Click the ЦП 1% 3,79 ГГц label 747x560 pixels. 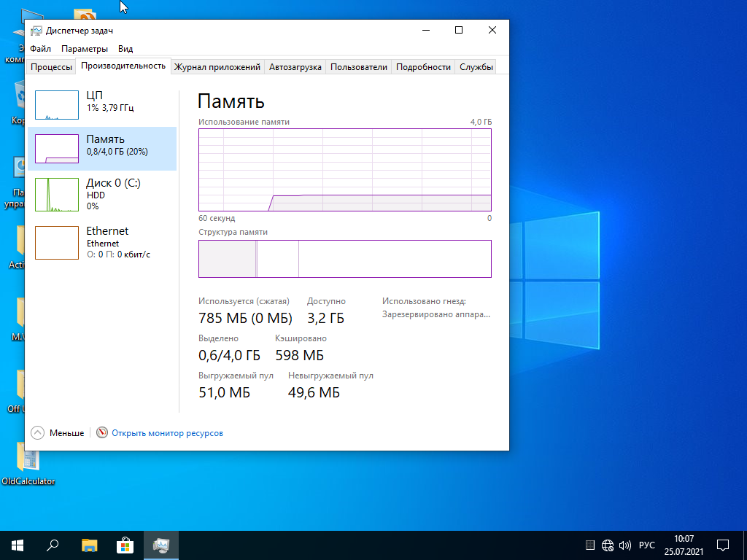[x=110, y=101]
